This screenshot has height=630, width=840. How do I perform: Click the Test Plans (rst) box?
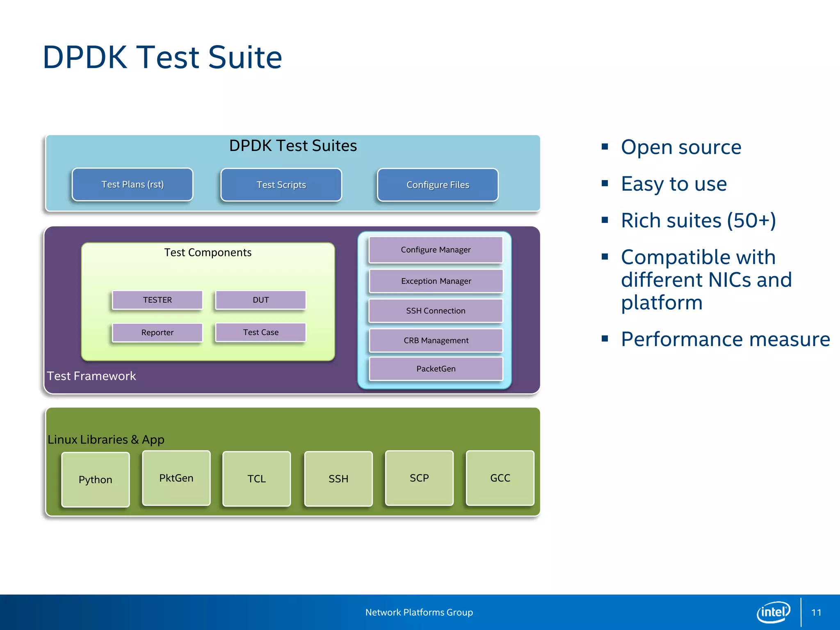[132, 185]
